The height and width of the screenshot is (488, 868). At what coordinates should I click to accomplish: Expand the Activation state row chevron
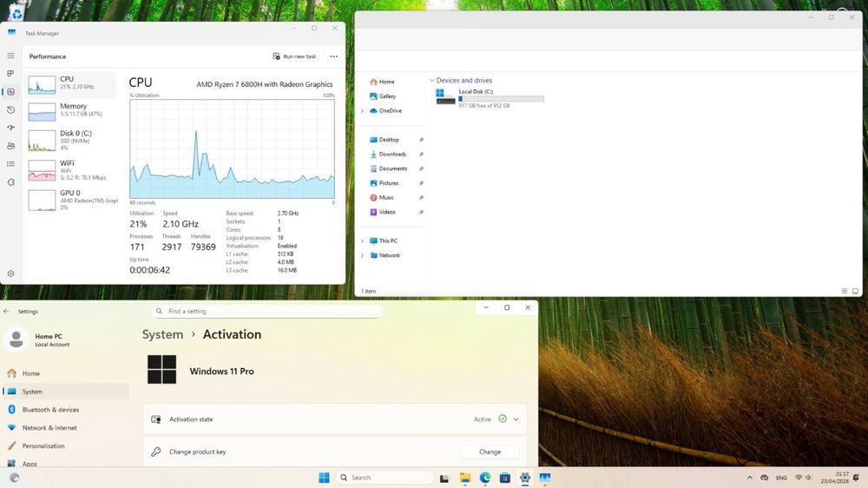pyautogui.click(x=516, y=419)
